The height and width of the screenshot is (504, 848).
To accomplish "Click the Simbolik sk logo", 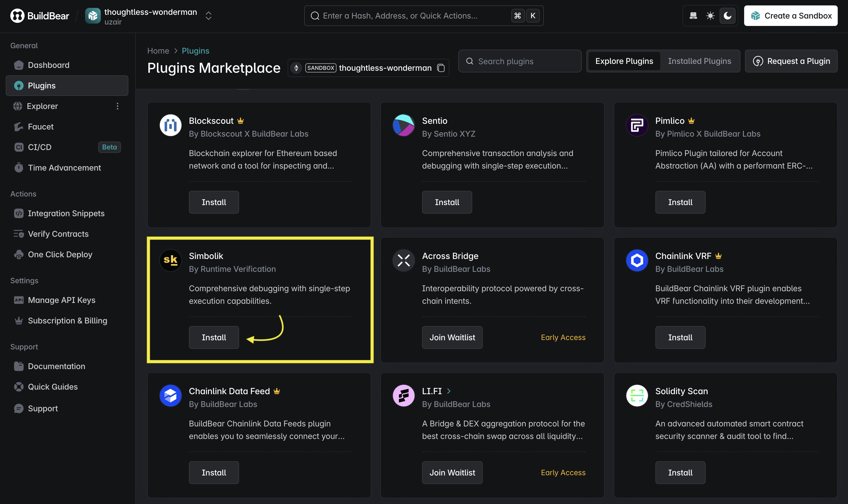I will click(171, 260).
